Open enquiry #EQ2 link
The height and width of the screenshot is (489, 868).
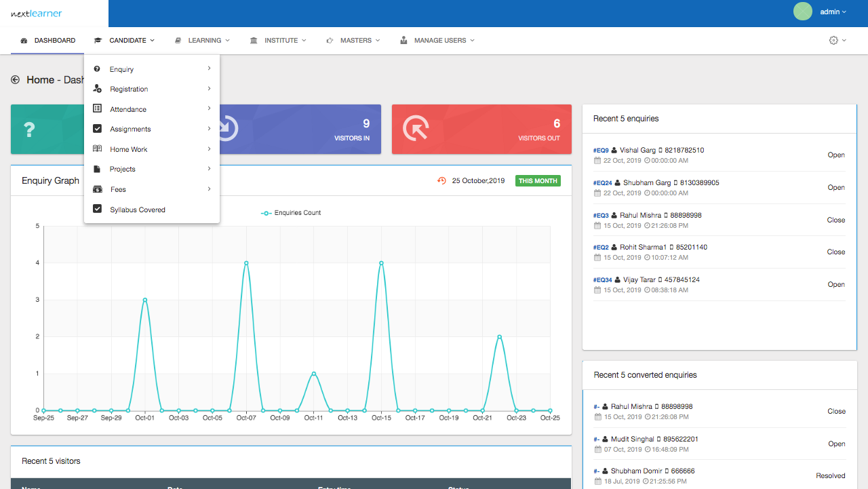(x=601, y=248)
